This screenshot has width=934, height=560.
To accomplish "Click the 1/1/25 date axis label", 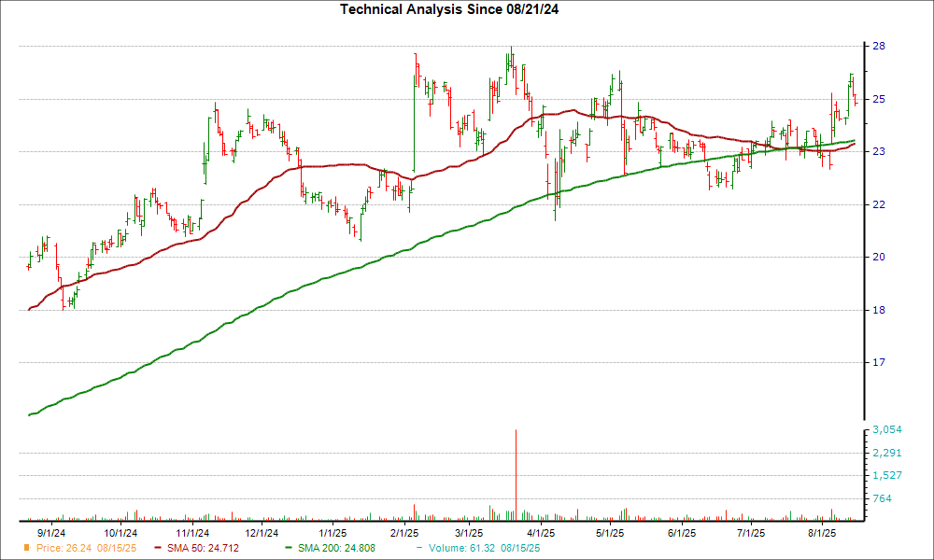I will point(333,533).
